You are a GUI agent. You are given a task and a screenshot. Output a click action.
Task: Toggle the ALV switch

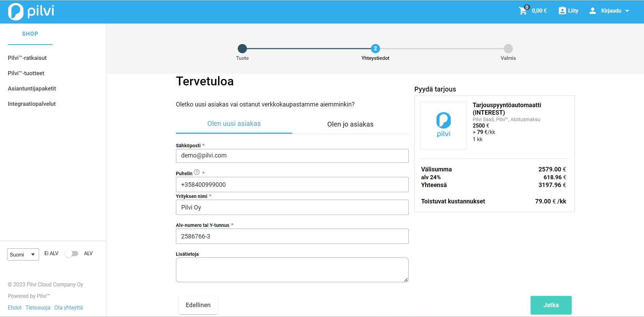coord(71,253)
